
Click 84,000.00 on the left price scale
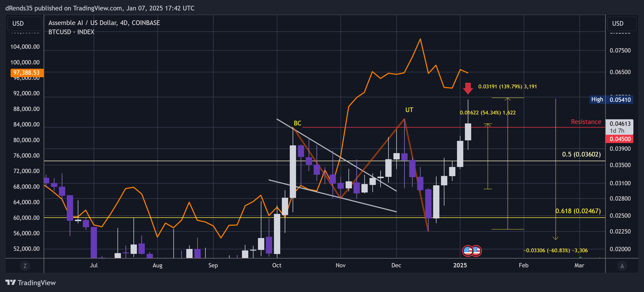tap(26, 124)
